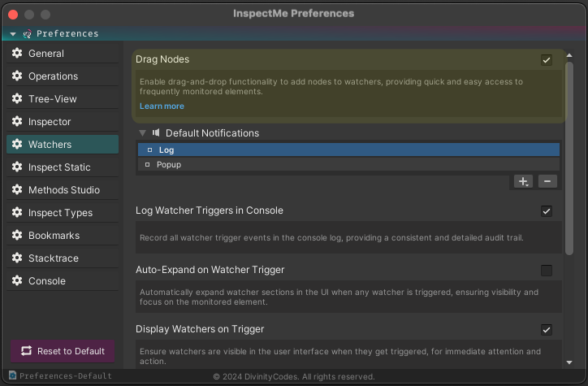This screenshot has width=588, height=386.
Task: Open Stacktrace preferences
Action: pos(63,258)
